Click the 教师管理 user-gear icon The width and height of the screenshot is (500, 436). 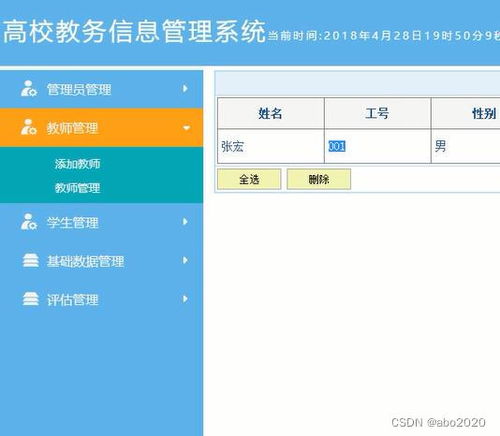[29, 127]
